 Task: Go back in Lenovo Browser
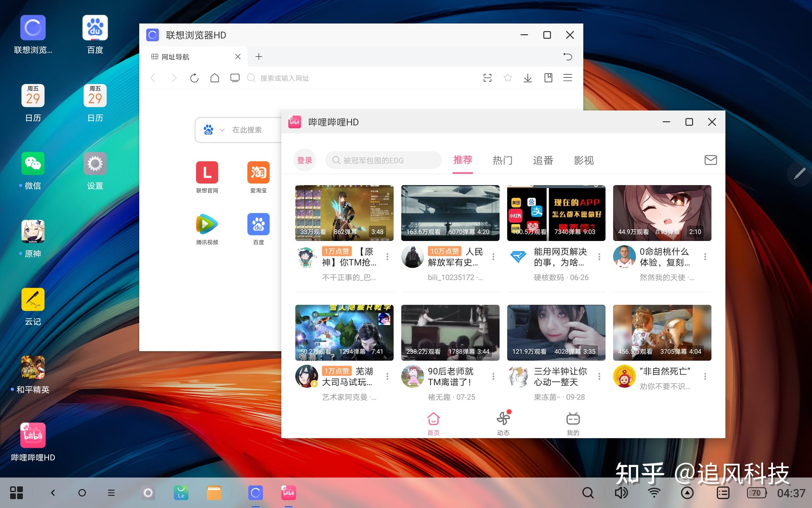153,78
